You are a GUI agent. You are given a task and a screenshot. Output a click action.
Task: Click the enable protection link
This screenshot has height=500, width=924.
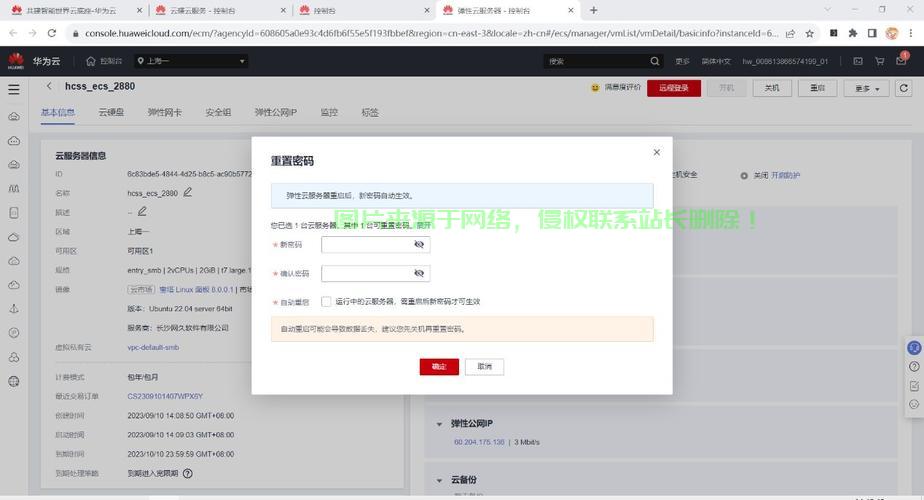tap(786, 175)
